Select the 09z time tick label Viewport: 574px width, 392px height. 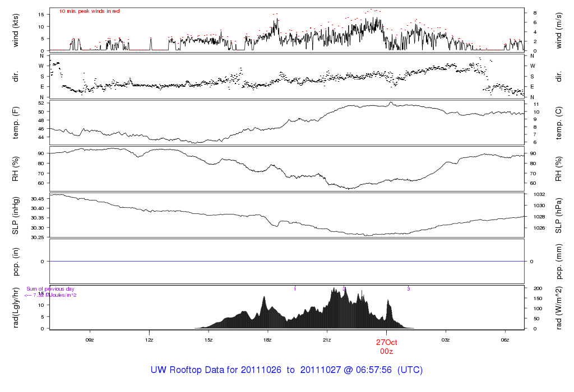(89, 339)
